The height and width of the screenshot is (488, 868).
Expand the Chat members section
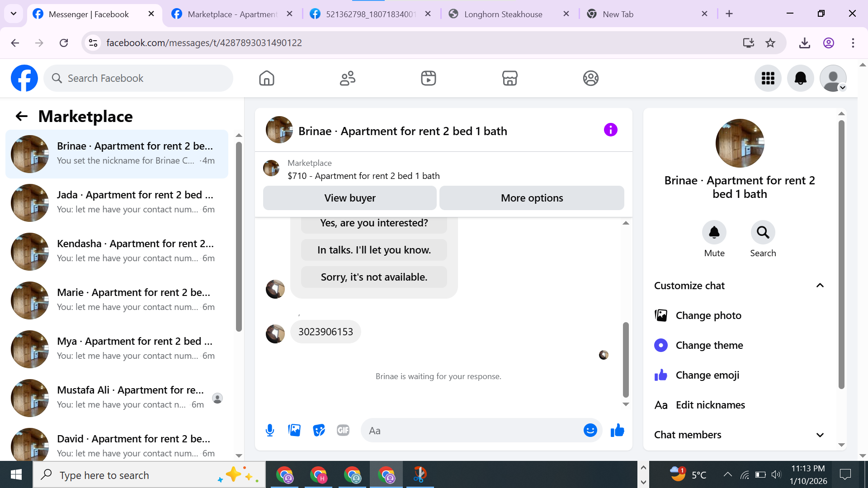[820, 435]
